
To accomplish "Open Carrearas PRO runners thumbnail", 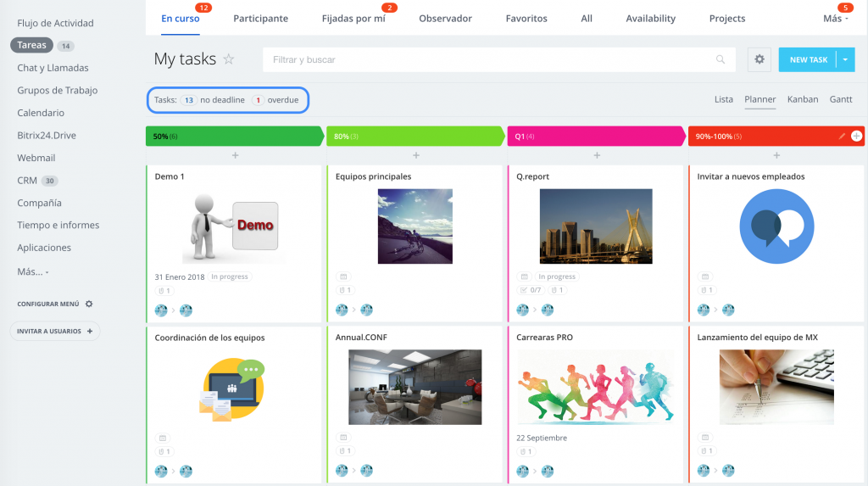I will click(x=596, y=387).
